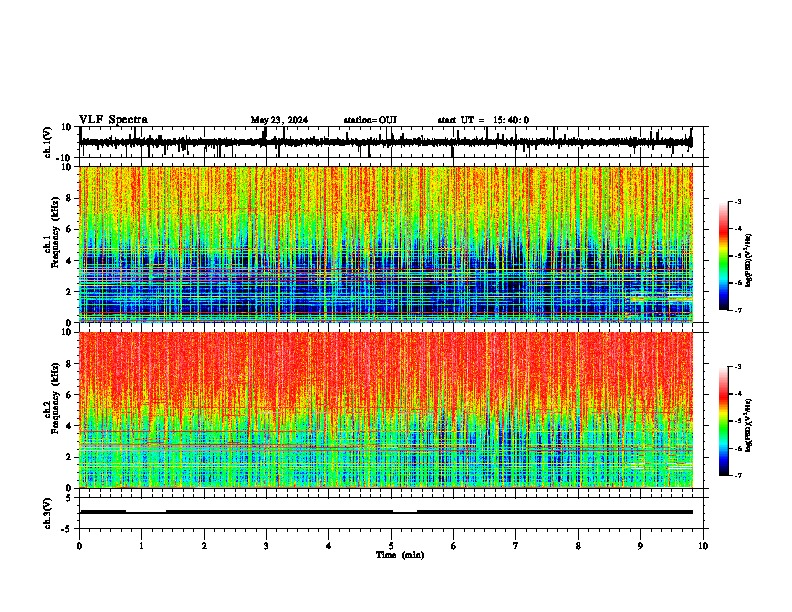This screenshot has height=612, width=792.
Task: Click the ch.1 color scale "log(PSD)" unit label
Action: click(749, 261)
